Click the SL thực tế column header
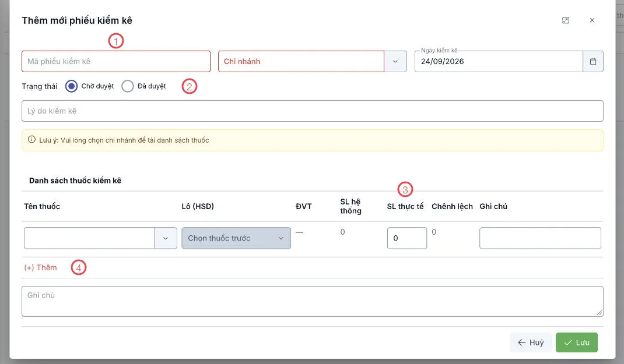The width and height of the screenshot is (624, 364). [405, 206]
